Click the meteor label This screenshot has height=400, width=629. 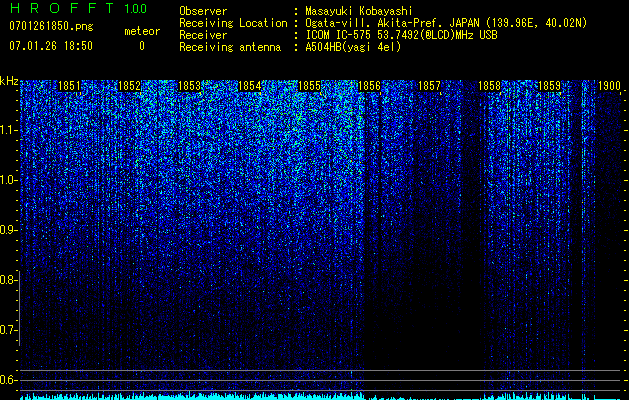[142, 31]
